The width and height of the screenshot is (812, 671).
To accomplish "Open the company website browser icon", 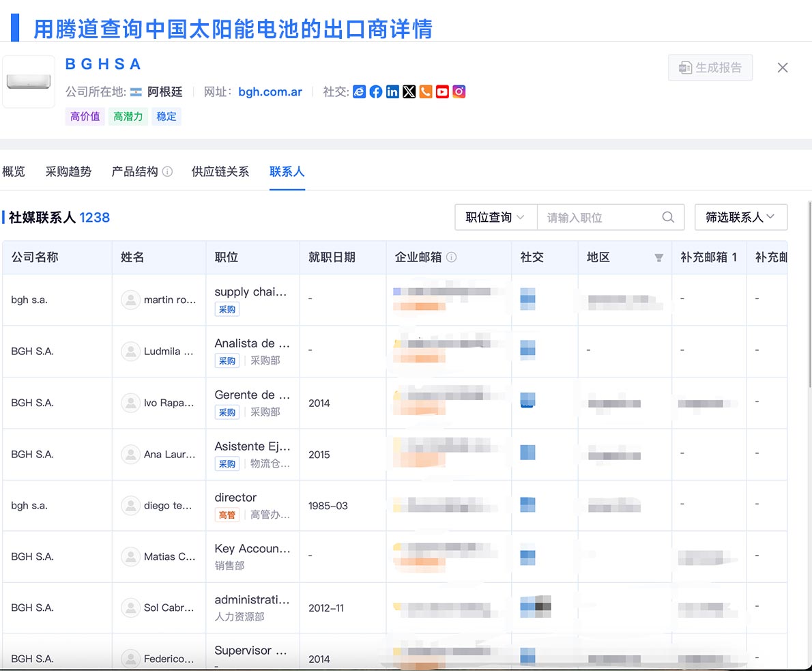I will (360, 91).
